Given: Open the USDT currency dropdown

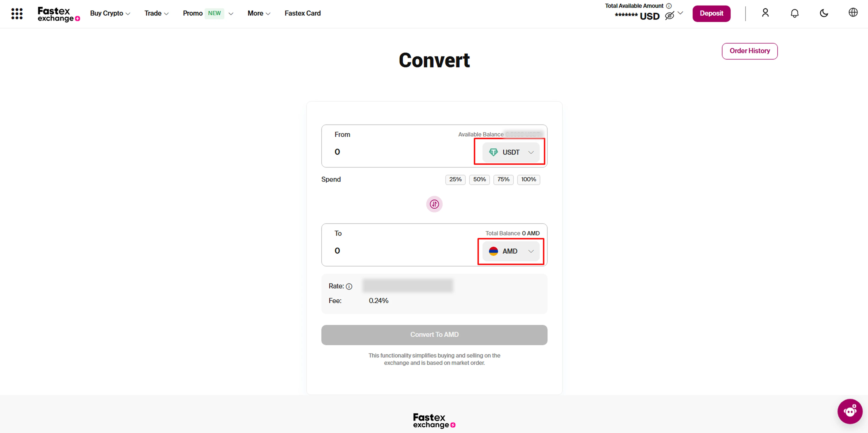Looking at the screenshot, I should pyautogui.click(x=511, y=152).
